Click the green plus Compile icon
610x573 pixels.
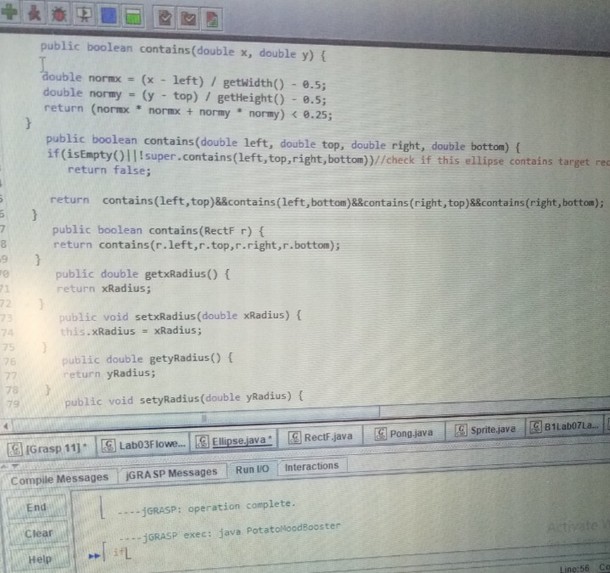[9, 11]
